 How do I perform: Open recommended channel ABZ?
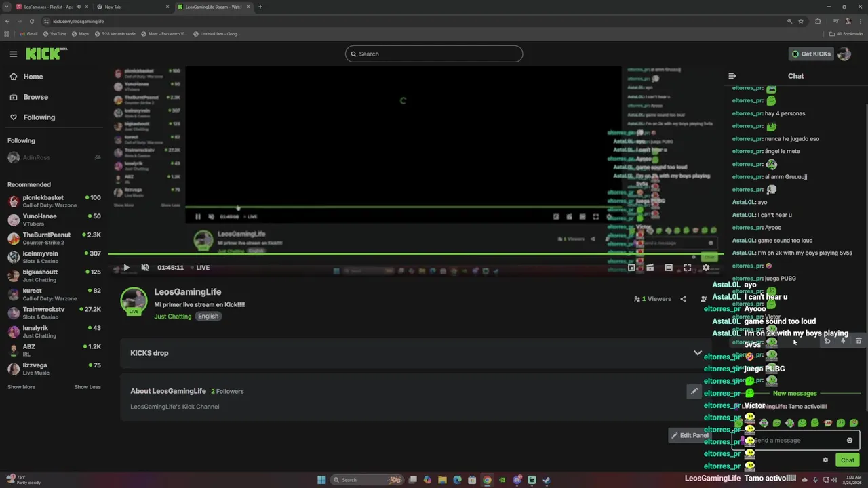click(x=54, y=350)
